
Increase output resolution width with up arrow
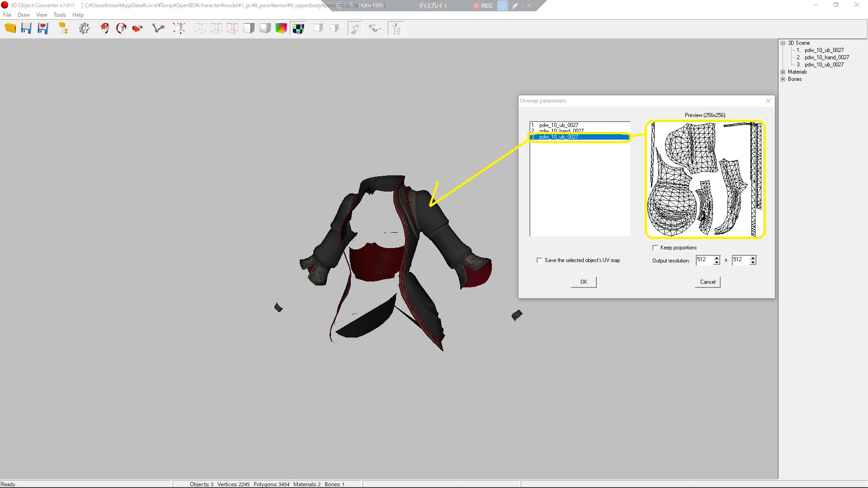(x=717, y=258)
